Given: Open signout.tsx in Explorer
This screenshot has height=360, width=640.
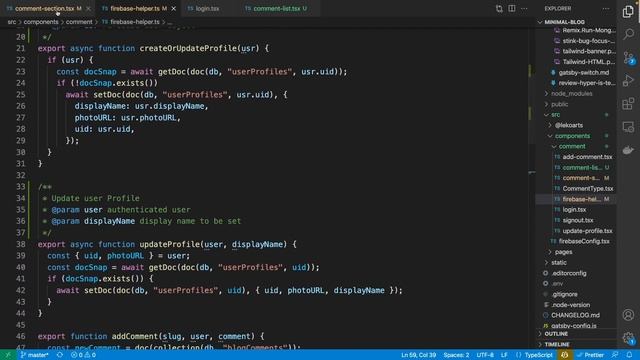Looking at the screenshot, I should [x=578, y=220].
